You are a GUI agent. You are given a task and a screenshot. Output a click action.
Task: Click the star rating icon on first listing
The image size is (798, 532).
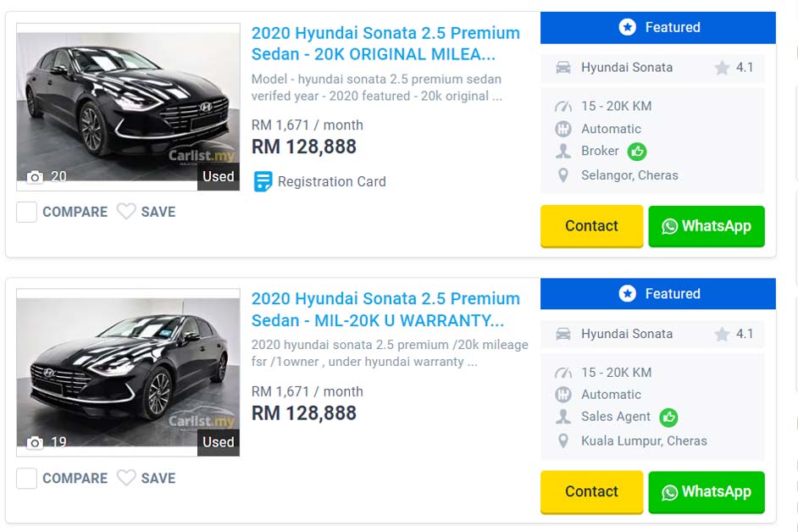(722, 68)
